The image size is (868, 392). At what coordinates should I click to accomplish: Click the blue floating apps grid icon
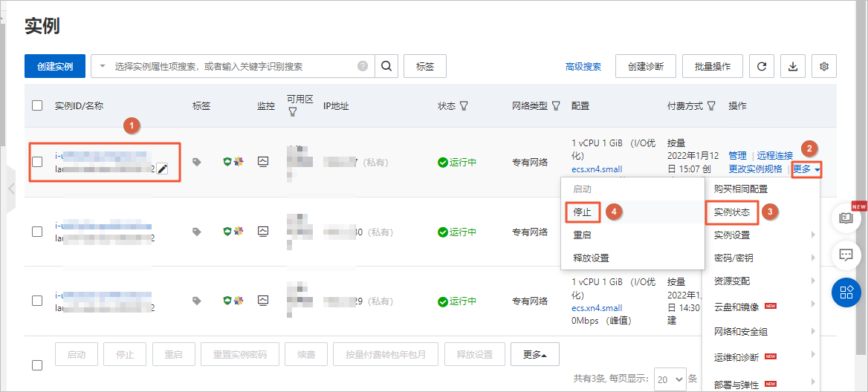846,293
